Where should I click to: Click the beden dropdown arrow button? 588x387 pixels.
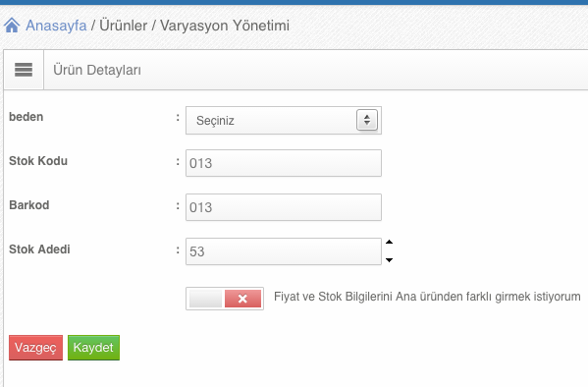[367, 120]
